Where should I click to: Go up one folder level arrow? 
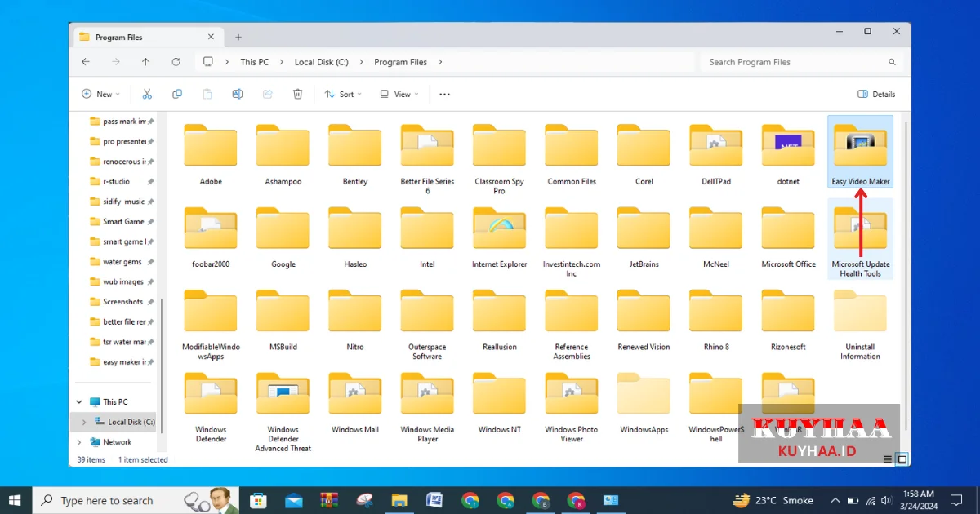click(145, 62)
